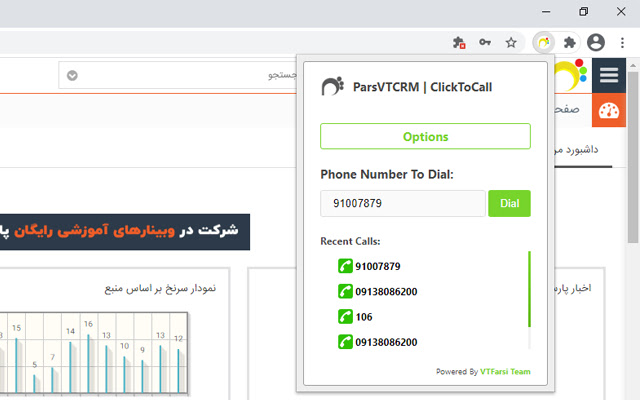Open the Options button in the popup
Screen dimensions: 640x400
click(425, 136)
